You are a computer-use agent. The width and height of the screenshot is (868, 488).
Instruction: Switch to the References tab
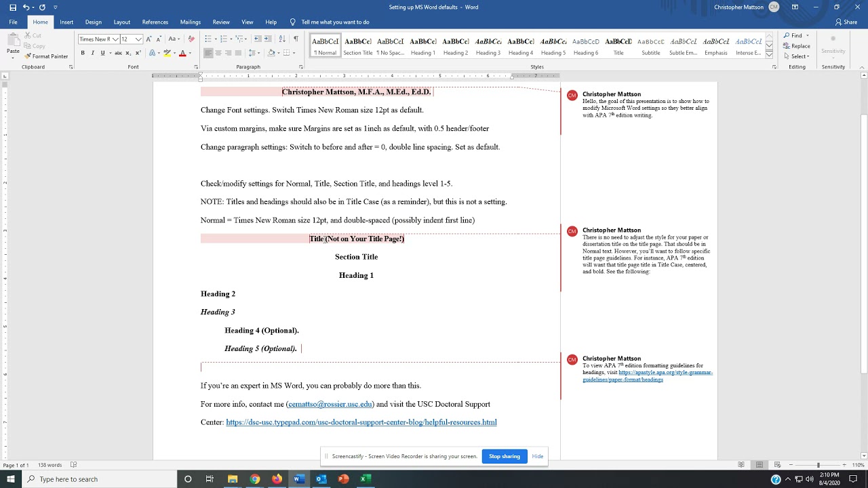(x=155, y=22)
